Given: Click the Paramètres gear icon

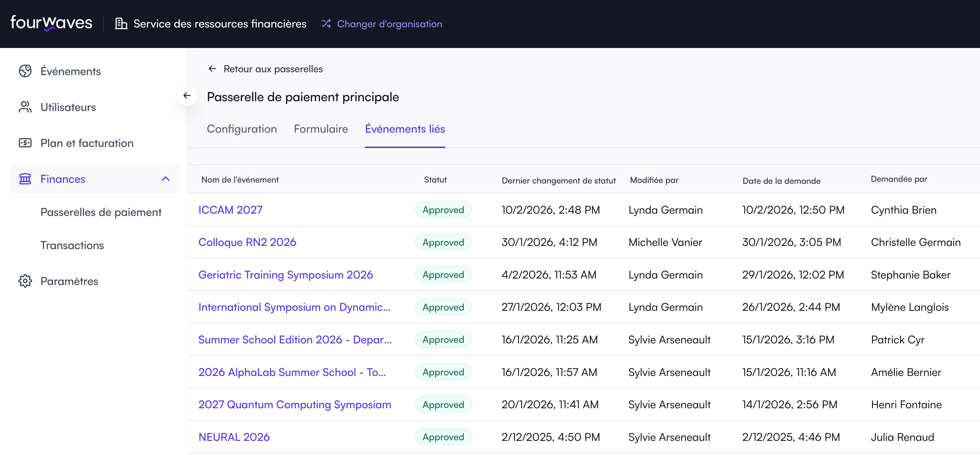Looking at the screenshot, I should pyautogui.click(x=25, y=281).
